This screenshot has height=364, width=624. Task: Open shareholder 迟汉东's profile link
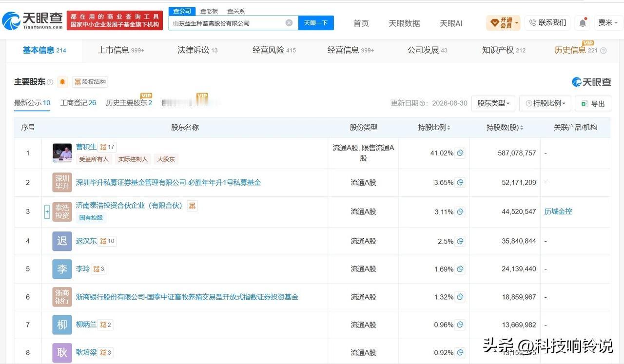86,241
